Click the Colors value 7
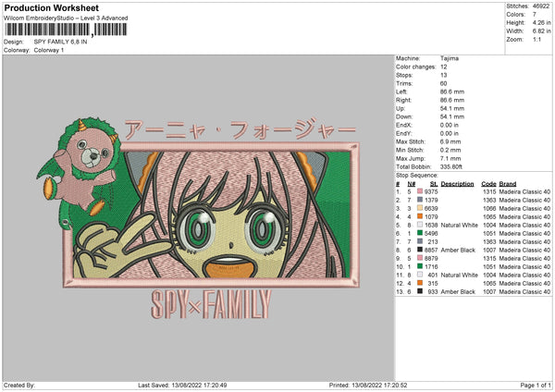The image size is (555, 392). 535,15
